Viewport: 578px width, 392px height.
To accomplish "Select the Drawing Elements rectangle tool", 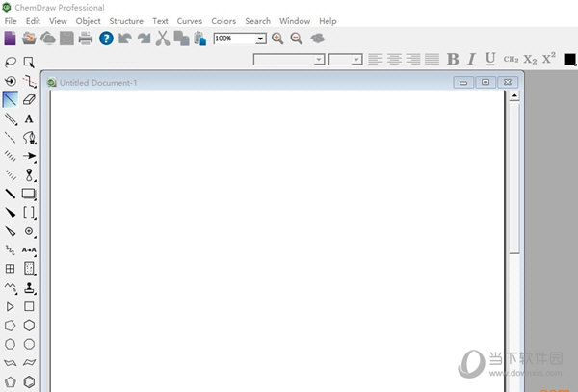I will coord(29,194).
